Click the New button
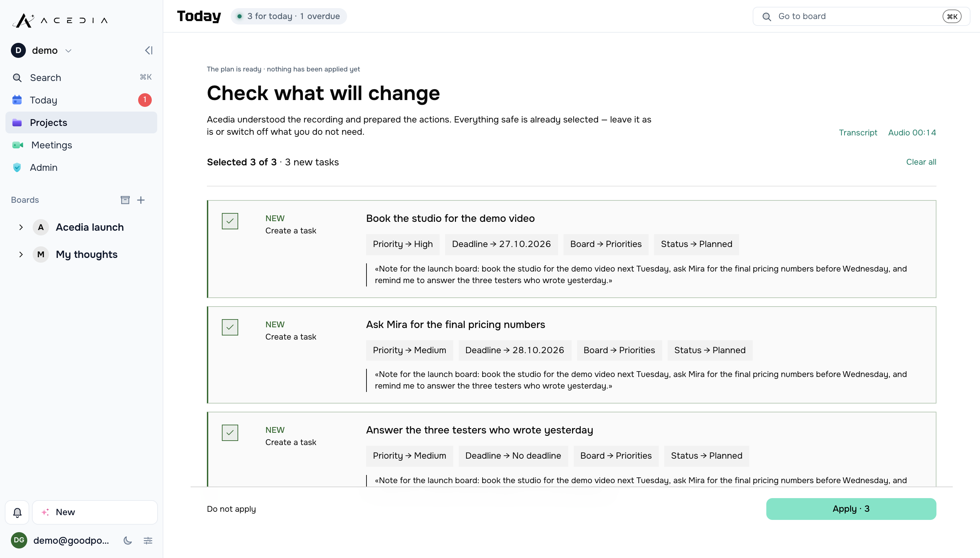This screenshot has width=980, height=558. (95, 512)
